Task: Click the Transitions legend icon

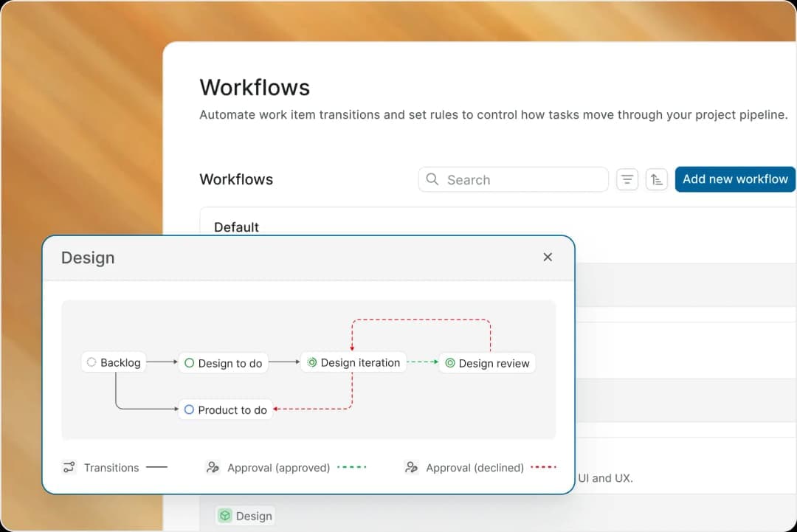Action: tap(69, 467)
